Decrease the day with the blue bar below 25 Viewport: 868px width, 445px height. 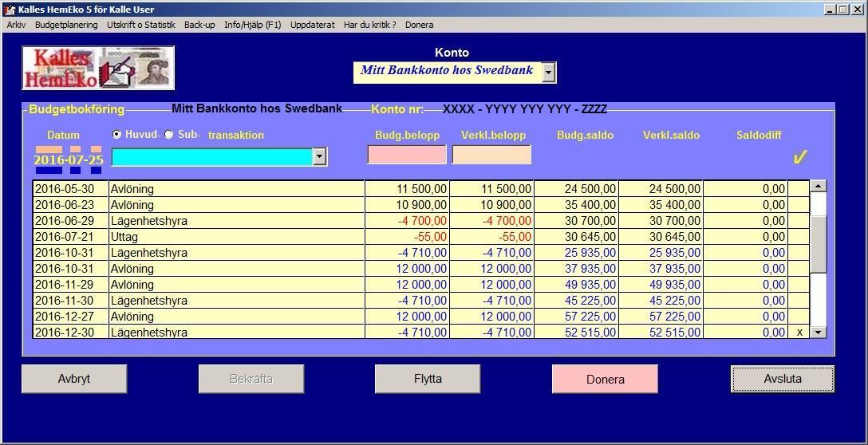[x=97, y=171]
